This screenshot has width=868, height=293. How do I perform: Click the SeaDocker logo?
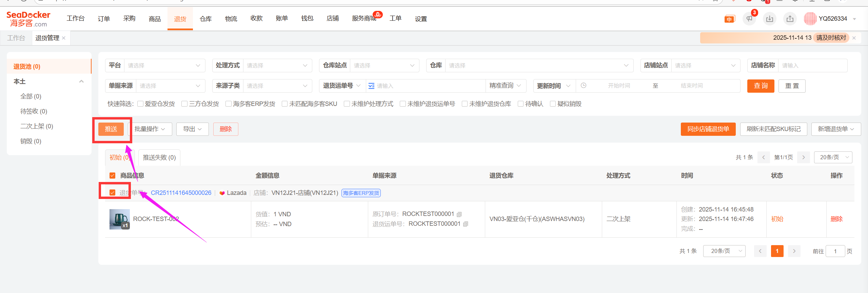[x=28, y=19]
